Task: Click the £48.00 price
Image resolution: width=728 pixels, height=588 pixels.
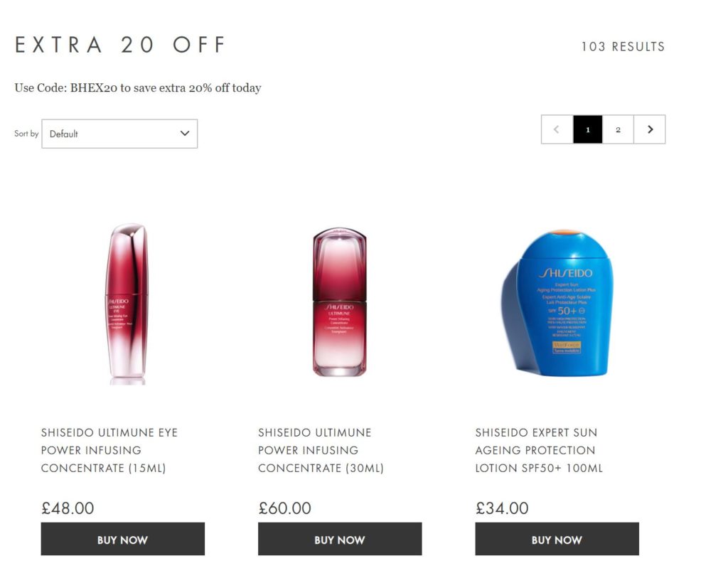Action: [x=68, y=508]
